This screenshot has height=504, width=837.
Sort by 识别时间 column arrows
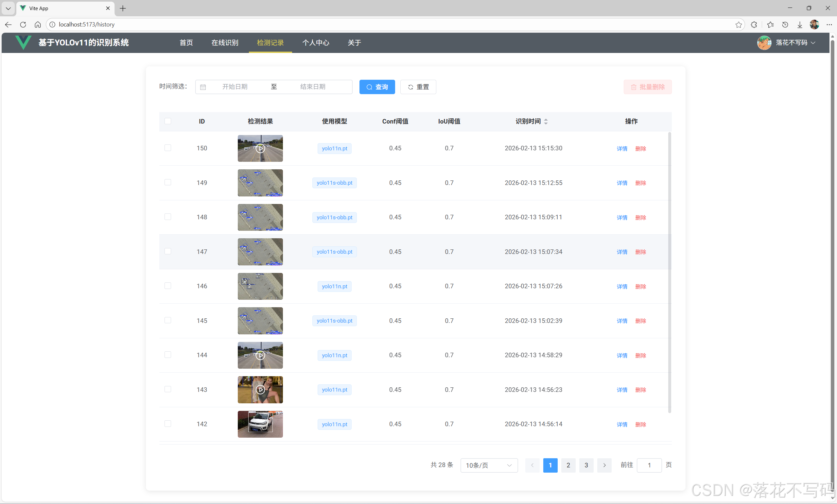[546, 122]
